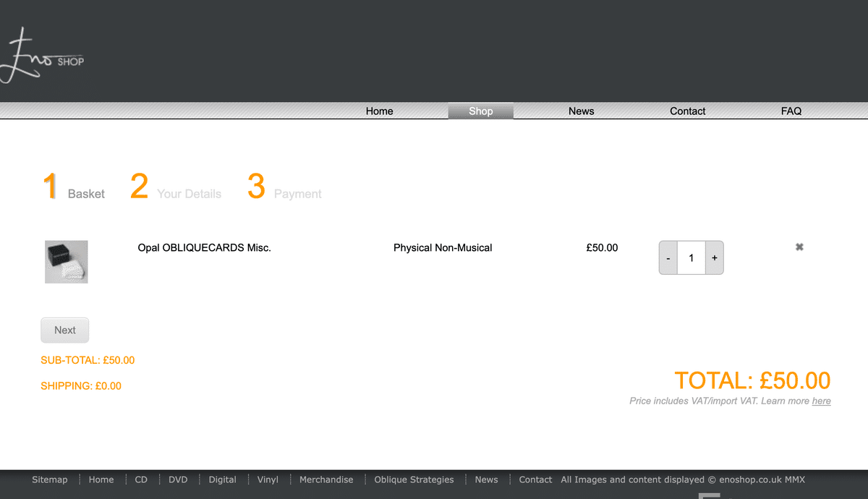Open the footer Sitemap link
The width and height of the screenshot is (868, 499).
click(x=50, y=479)
